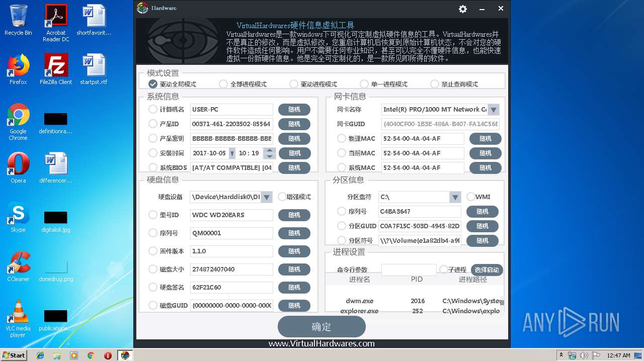
Task: Launch FileZilla Client shortcut
Action: click(x=56, y=69)
